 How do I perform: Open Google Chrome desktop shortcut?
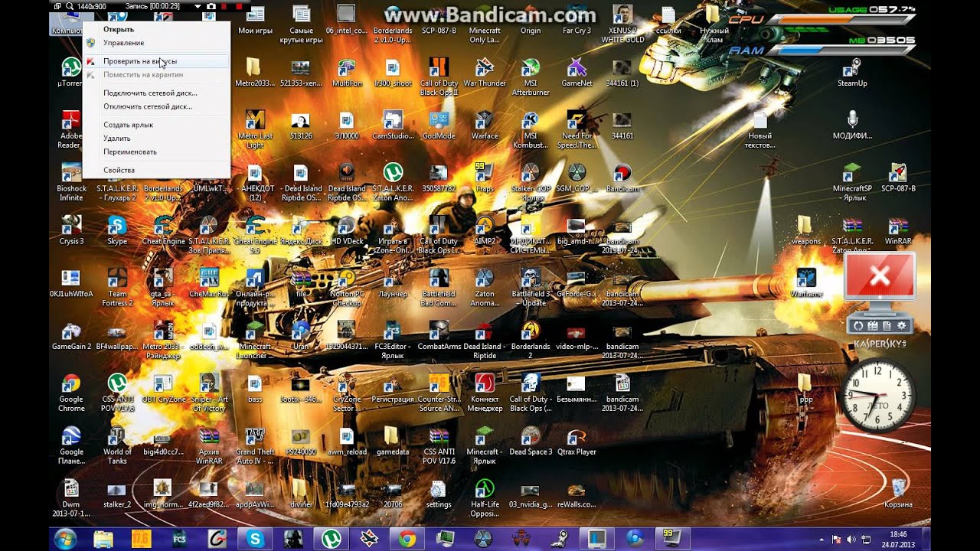tap(70, 392)
